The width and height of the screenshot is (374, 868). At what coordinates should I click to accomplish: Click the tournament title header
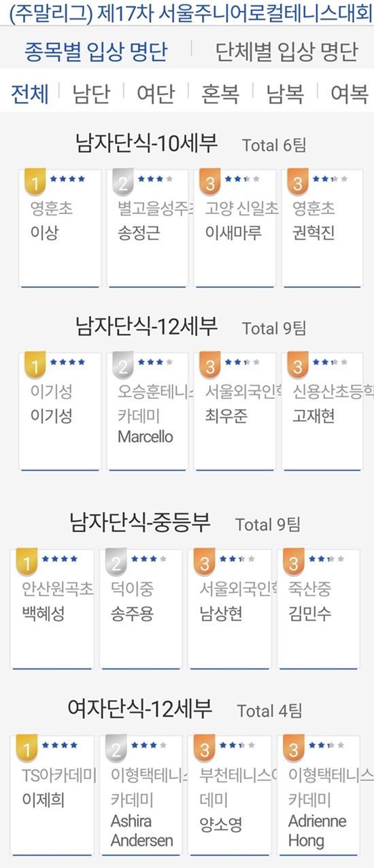(187, 12)
